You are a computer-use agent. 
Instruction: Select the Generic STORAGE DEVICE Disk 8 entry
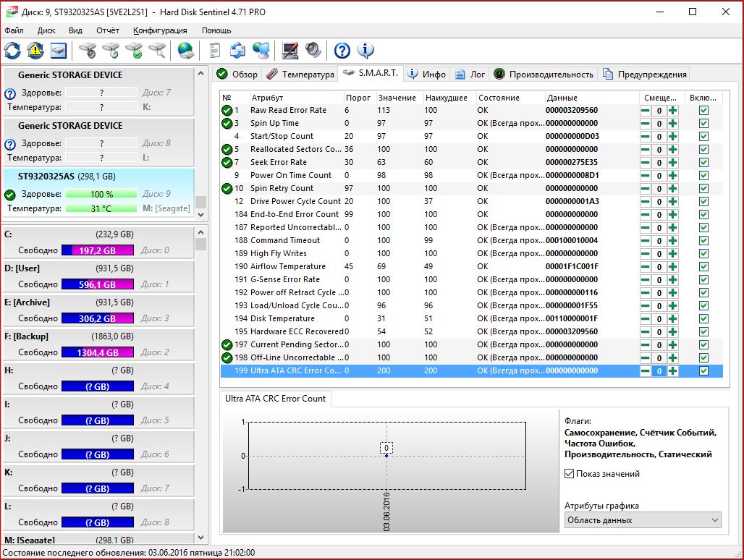pyautogui.click(x=98, y=142)
